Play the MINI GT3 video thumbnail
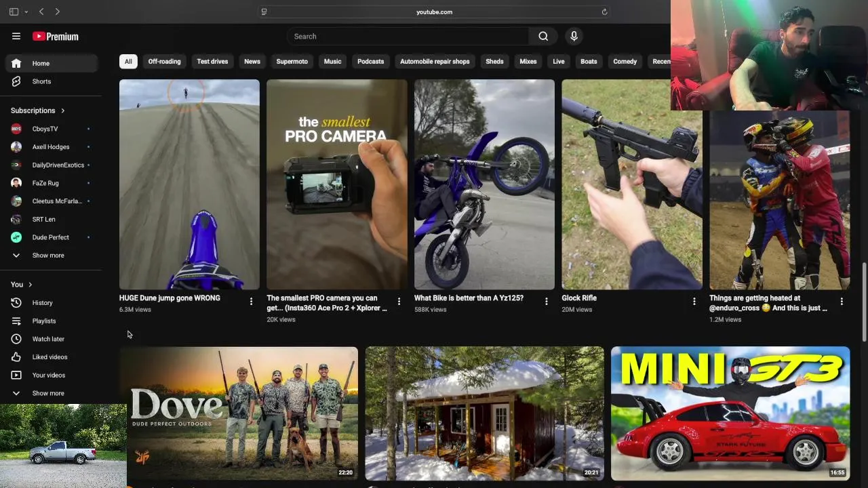The width and height of the screenshot is (868, 488). [730, 413]
